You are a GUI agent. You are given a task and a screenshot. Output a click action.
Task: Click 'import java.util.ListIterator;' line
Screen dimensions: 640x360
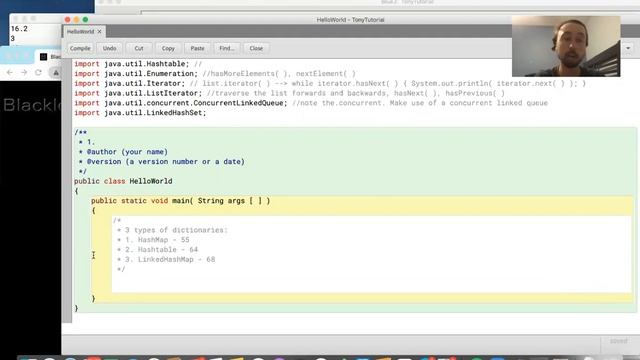[x=138, y=93]
